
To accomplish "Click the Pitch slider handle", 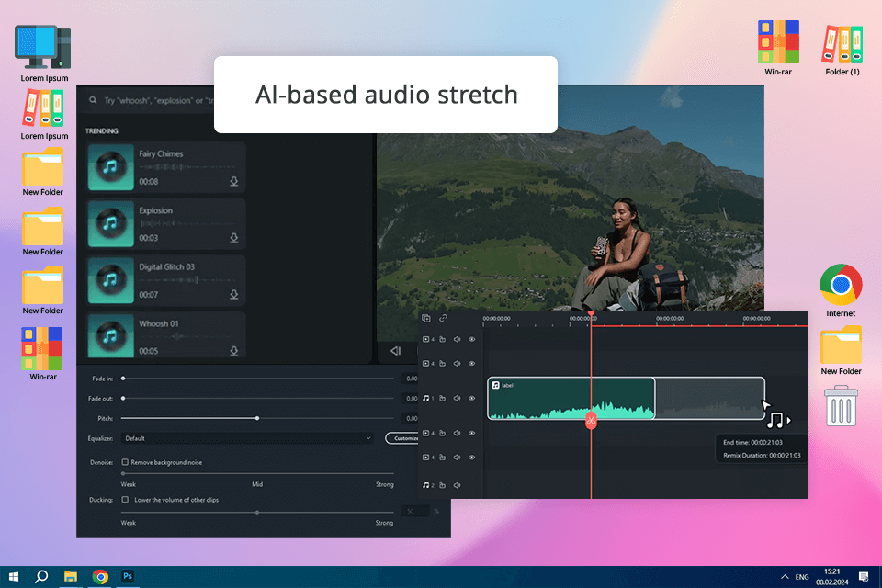I will pos(257,418).
